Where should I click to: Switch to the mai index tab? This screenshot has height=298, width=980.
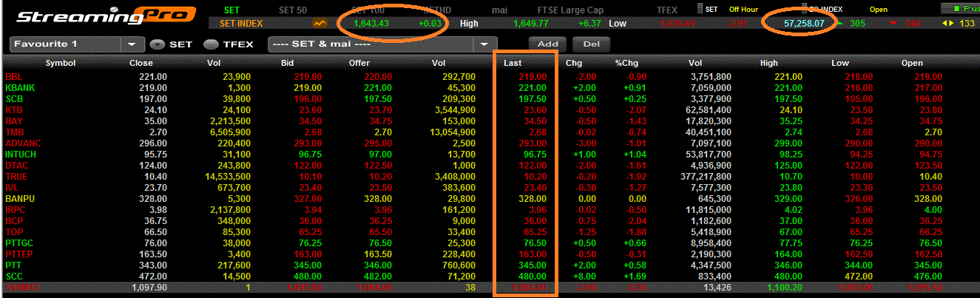coord(499,10)
